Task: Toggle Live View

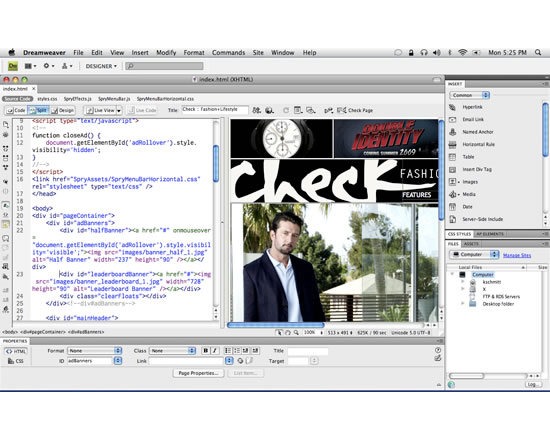Action: point(101,110)
